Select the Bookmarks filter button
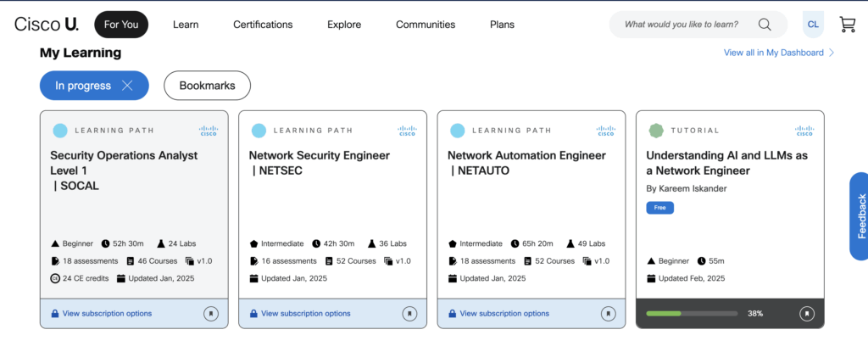Viewport: 868px width, 352px height. click(207, 86)
